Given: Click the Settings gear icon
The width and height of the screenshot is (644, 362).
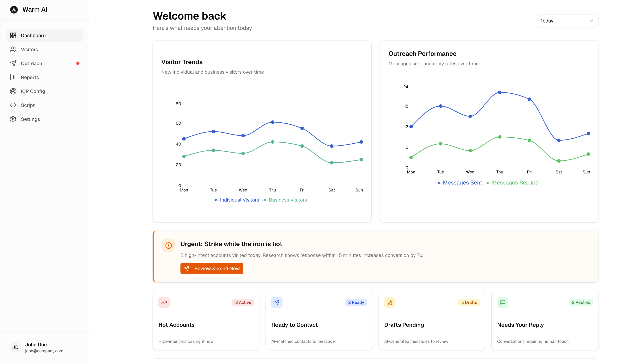Looking at the screenshot, I should [x=13, y=119].
